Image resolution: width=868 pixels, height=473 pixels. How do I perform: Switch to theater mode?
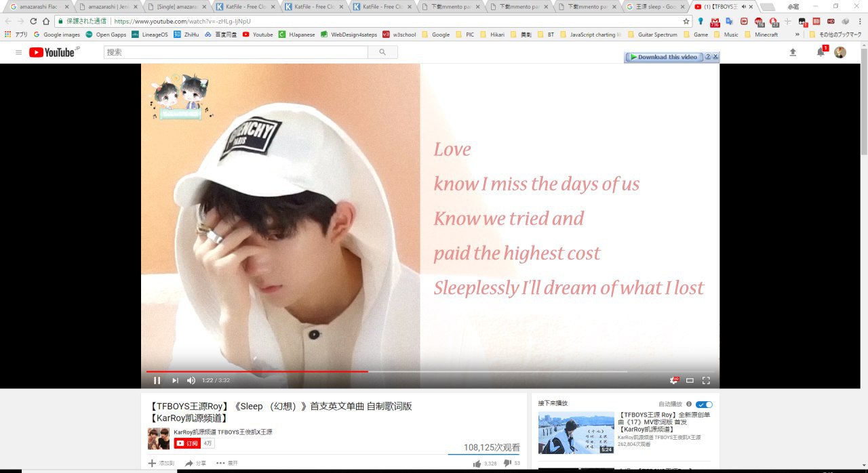(x=690, y=381)
